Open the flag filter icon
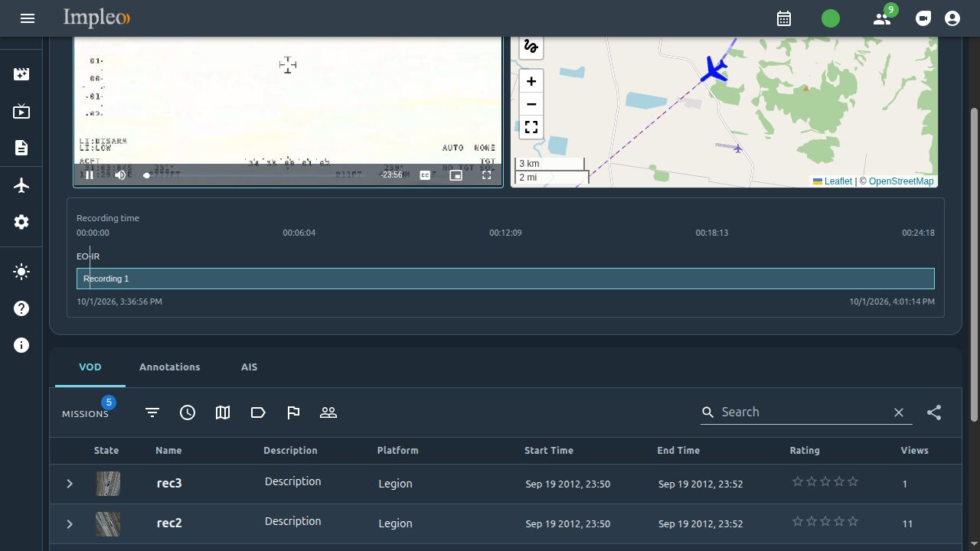The height and width of the screenshot is (551, 980). (293, 412)
